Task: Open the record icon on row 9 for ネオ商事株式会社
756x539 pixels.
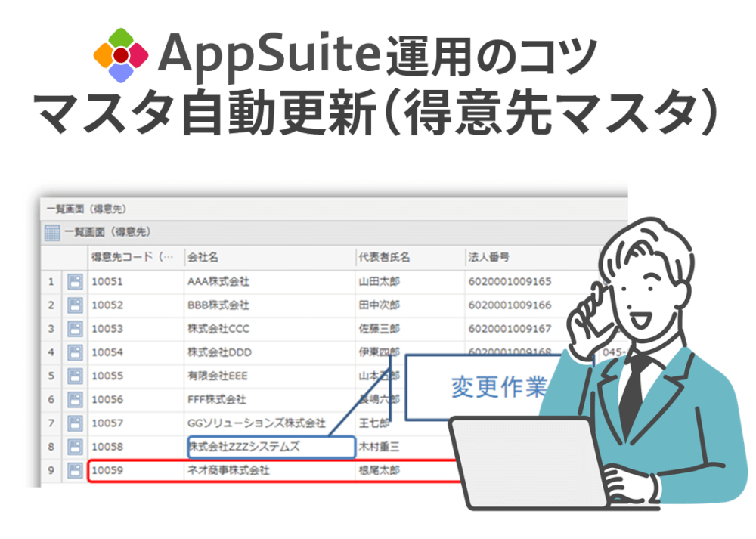Action: click(73, 470)
